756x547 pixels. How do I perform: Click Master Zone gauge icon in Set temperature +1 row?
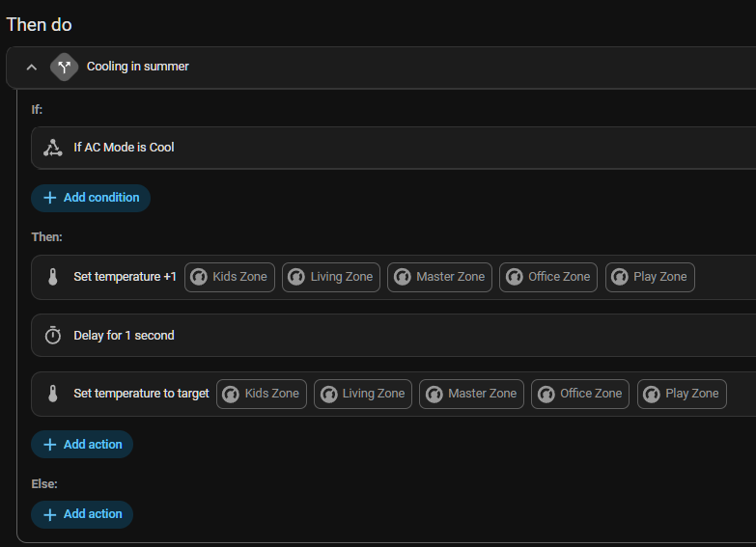tap(402, 277)
